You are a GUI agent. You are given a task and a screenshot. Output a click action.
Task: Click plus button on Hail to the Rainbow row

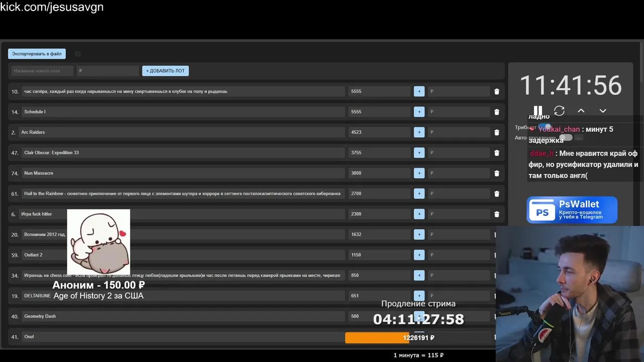pyautogui.click(x=419, y=194)
